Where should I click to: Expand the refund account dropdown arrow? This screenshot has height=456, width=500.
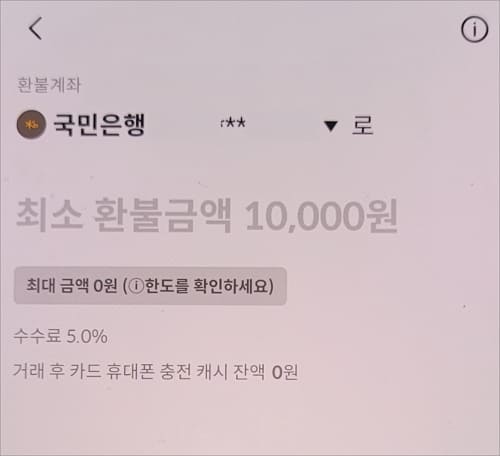331,126
